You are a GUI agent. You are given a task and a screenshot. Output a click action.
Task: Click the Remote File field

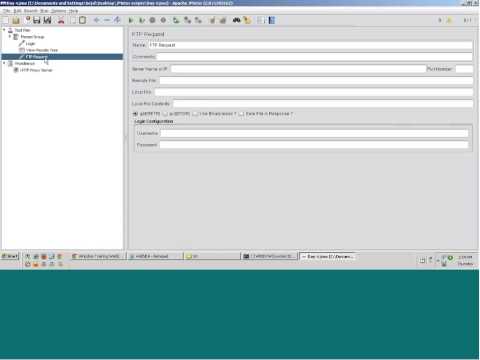point(316,81)
